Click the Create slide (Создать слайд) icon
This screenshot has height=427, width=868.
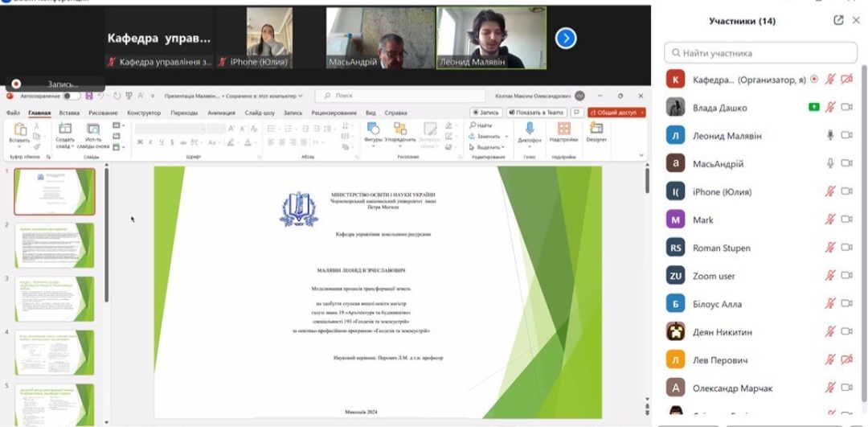point(65,129)
